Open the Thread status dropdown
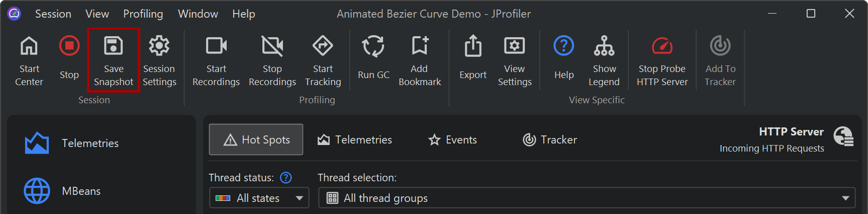This screenshot has height=214, width=868. pos(259,198)
